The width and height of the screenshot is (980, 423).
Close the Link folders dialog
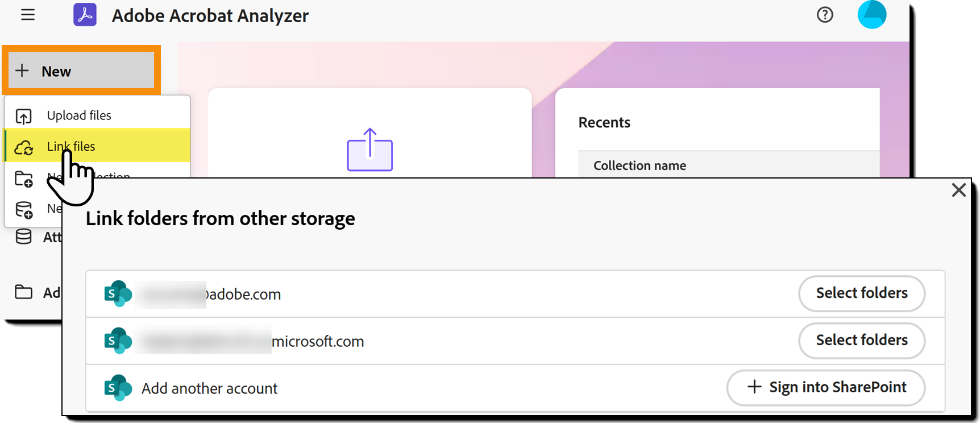pyautogui.click(x=959, y=190)
